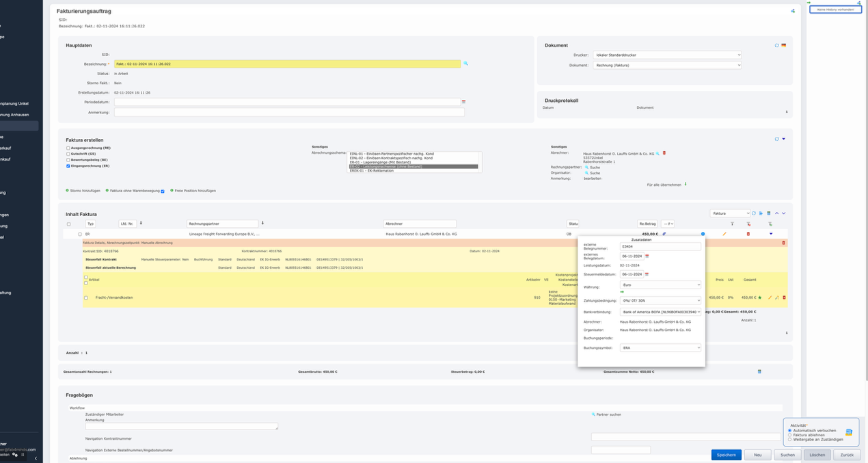Image resolution: width=868 pixels, height=463 pixels.
Task: Refresh the Inhalt Faktura list
Action: click(753, 213)
